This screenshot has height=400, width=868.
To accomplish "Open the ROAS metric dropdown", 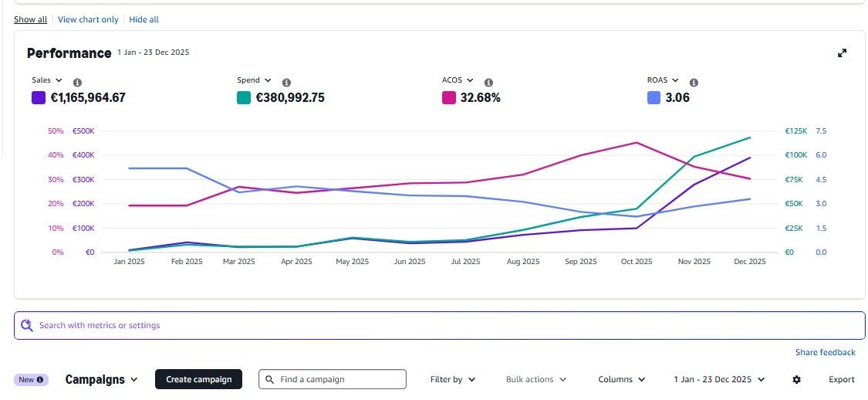I will coord(664,80).
